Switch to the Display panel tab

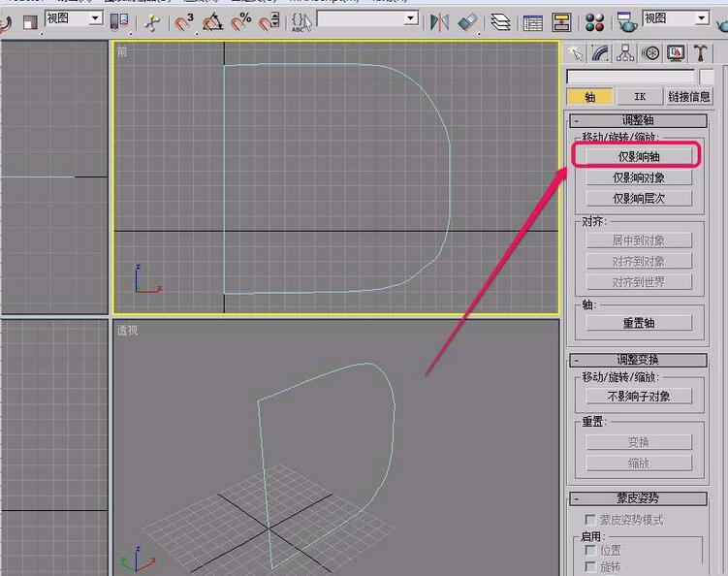(676, 53)
